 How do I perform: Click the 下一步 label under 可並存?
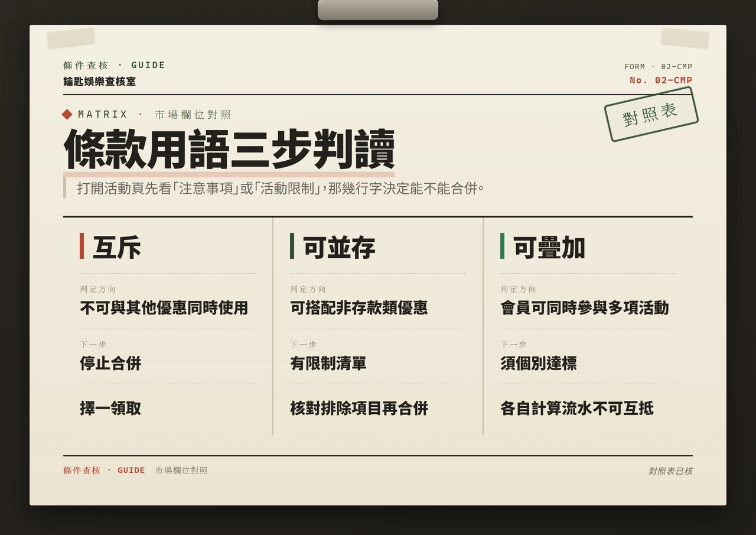click(x=303, y=344)
